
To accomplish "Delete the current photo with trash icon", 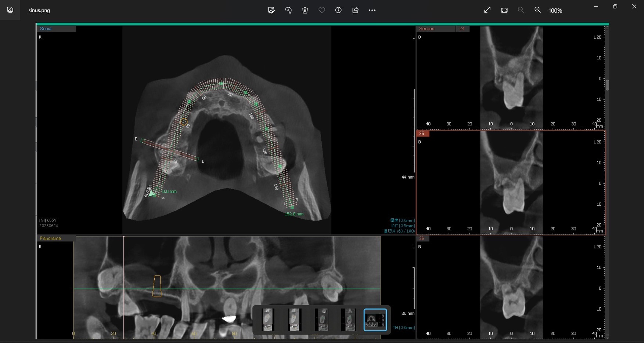I will tap(305, 10).
